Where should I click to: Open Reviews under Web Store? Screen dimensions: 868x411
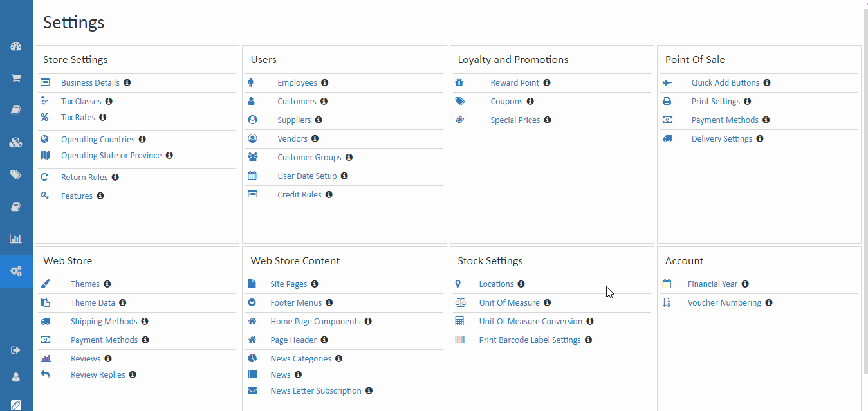coord(86,359)
